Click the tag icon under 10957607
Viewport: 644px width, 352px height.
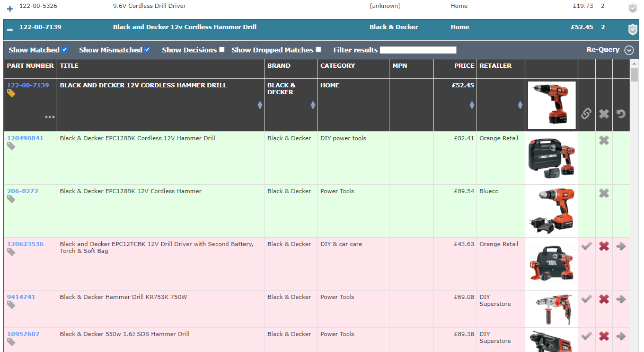tap(11, 342)
